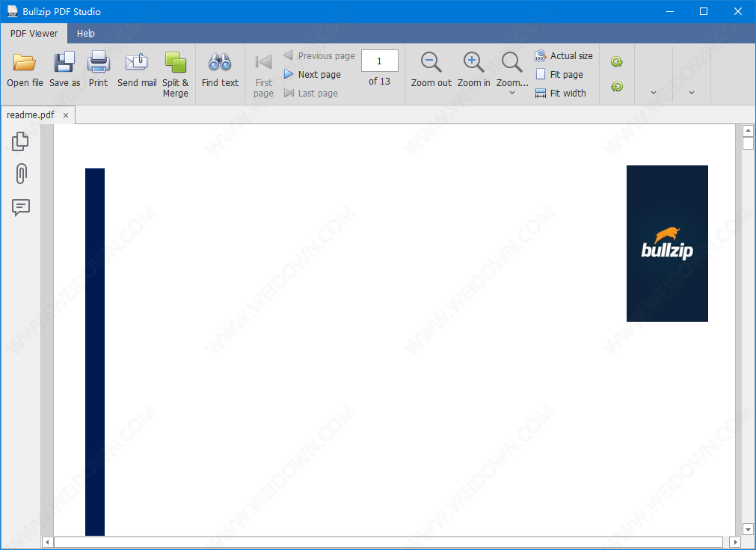Rotate page counterclockwise with bottom green arrow
Screen dimensions: 756x550
tap(617, 86)
